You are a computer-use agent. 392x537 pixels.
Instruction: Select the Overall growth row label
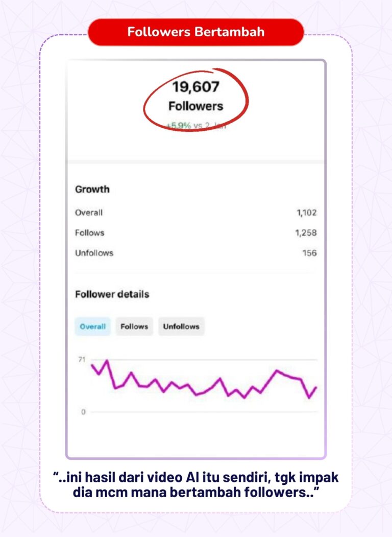click(89, 213)
